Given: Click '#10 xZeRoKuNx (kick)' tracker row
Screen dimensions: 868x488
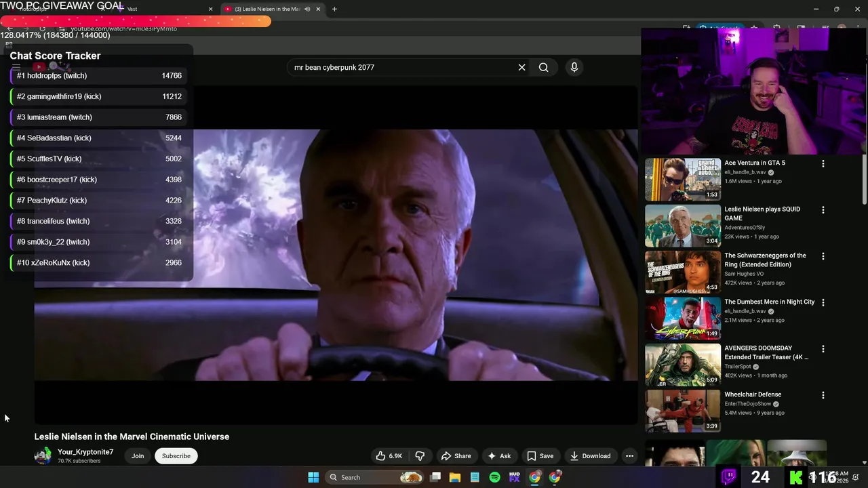Looking at the screenshot, I should click(x=99, y=262).
